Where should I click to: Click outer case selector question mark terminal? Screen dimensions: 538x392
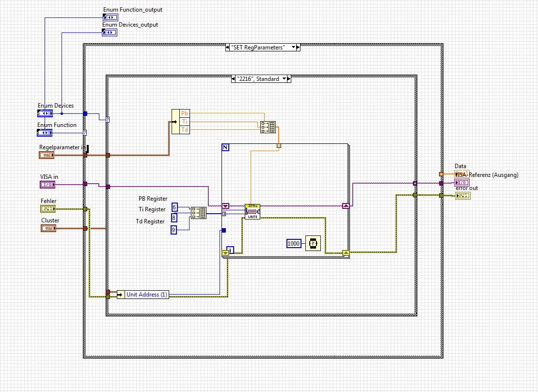[85, 133]
